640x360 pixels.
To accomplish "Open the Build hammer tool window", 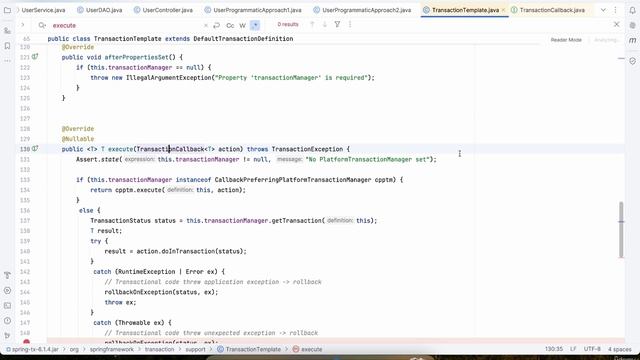I will [x=7, y=276].
